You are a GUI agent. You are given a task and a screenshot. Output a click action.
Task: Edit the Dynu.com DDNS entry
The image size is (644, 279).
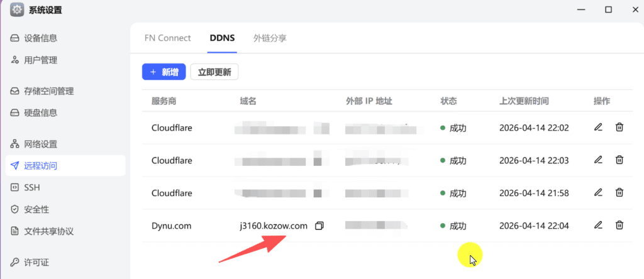click(598, 225)
